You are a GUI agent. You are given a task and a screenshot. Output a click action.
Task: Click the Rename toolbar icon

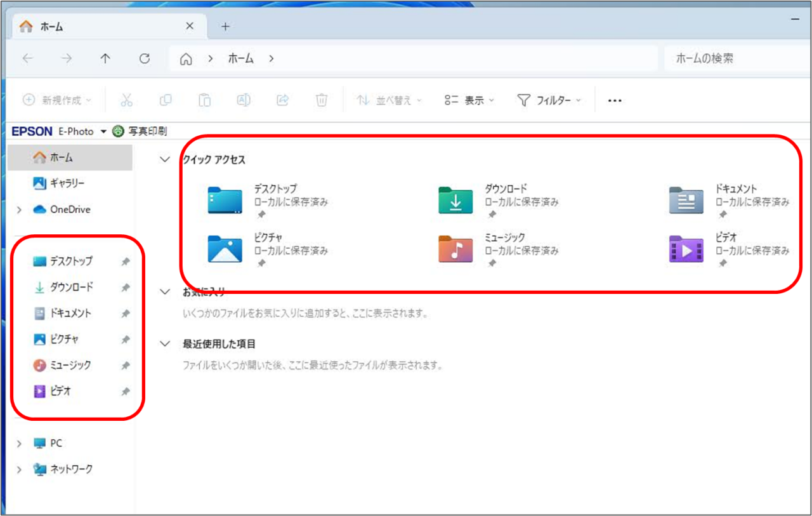point(244,100)
